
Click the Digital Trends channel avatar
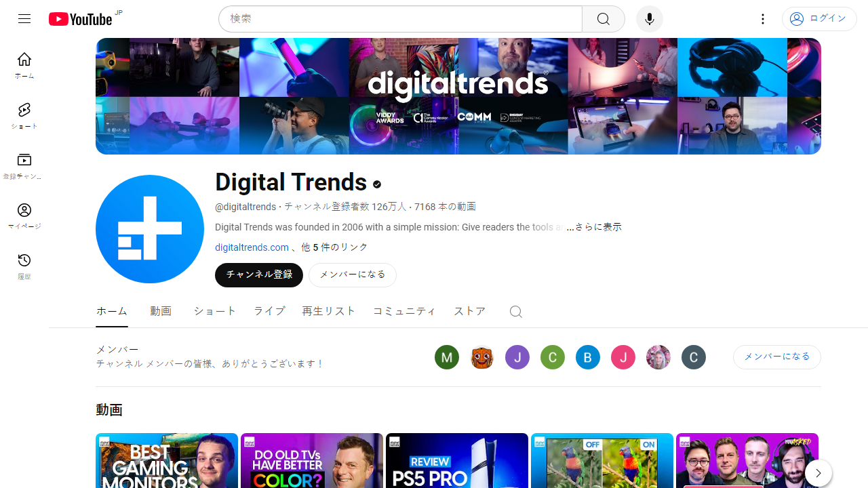pos(150,229)
